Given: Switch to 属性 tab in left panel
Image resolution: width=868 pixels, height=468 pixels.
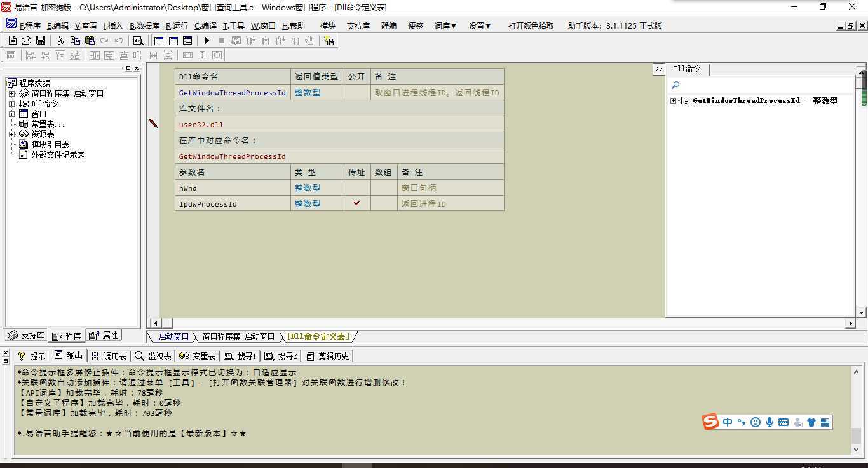Looking at the screenshot, I should pos(103,335).
